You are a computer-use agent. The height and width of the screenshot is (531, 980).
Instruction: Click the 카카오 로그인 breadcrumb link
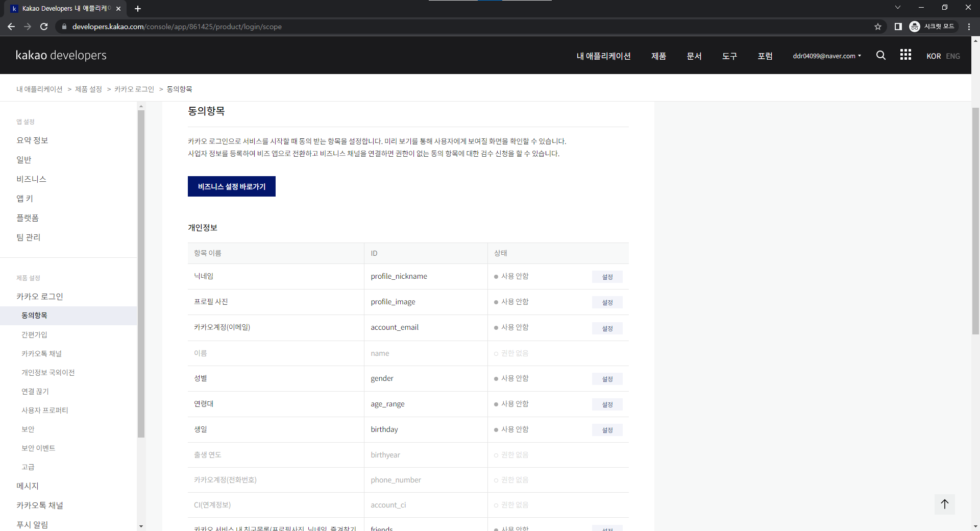134,89
